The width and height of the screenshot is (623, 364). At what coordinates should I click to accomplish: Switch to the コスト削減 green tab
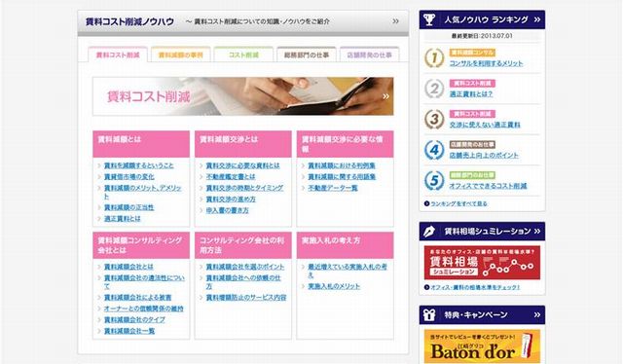click(243, 55)
